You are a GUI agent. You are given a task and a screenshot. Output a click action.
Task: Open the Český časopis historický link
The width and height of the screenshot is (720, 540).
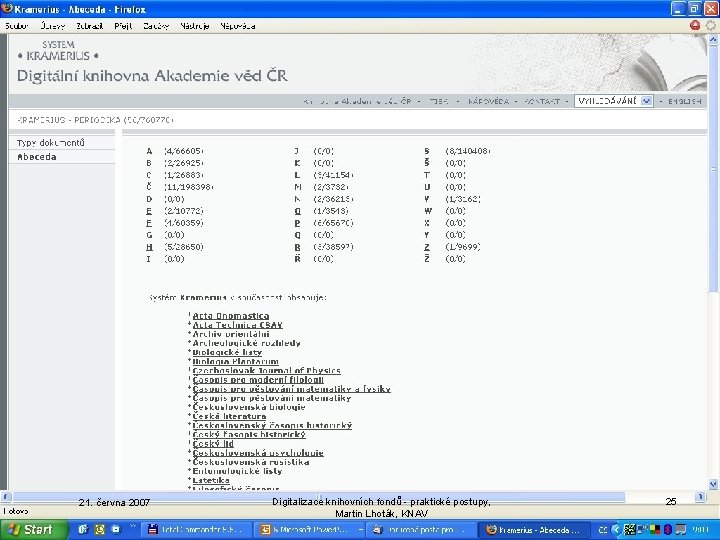click(x=249, y=434)
